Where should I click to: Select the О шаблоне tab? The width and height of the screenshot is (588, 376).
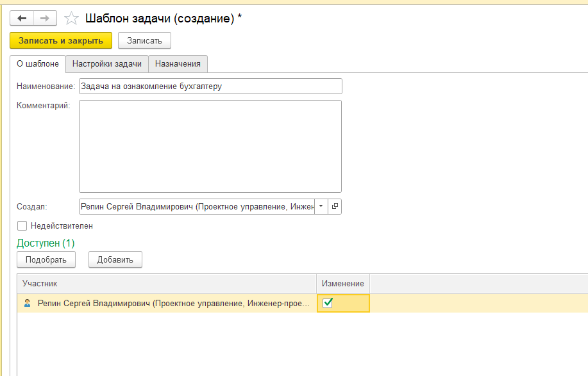(38, 64)
